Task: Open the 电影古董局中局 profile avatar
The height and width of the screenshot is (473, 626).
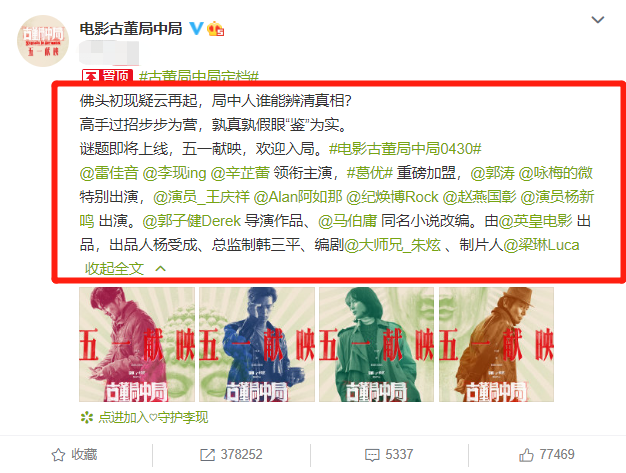Action: coord(43,41)
